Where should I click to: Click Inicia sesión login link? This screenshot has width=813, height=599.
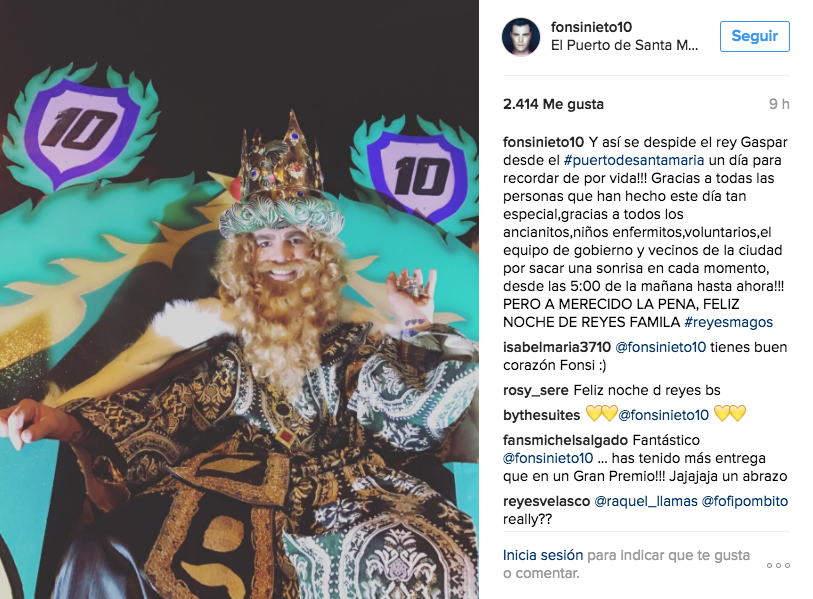tap(543, 555)
